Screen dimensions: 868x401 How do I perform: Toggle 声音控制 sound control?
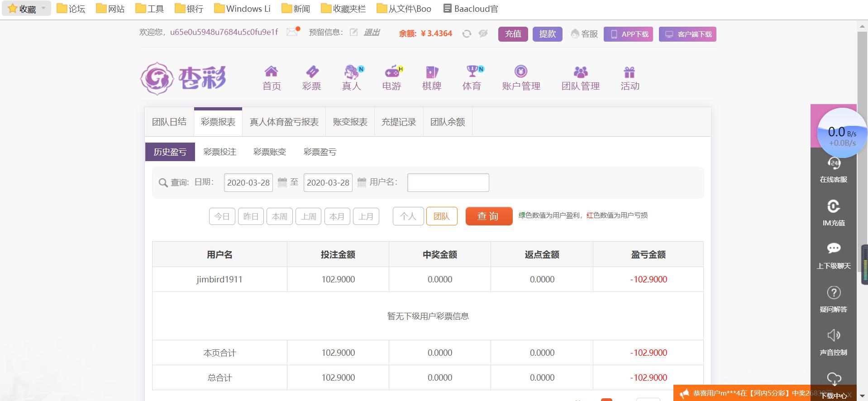834,342
